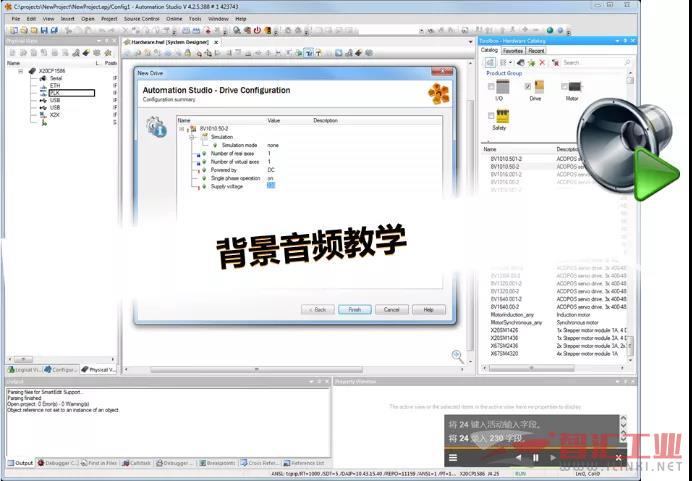The height and width of the screenshot is (481, 692).
Task: Collapse the Simulation node in summary
Action: pos(192,137)
